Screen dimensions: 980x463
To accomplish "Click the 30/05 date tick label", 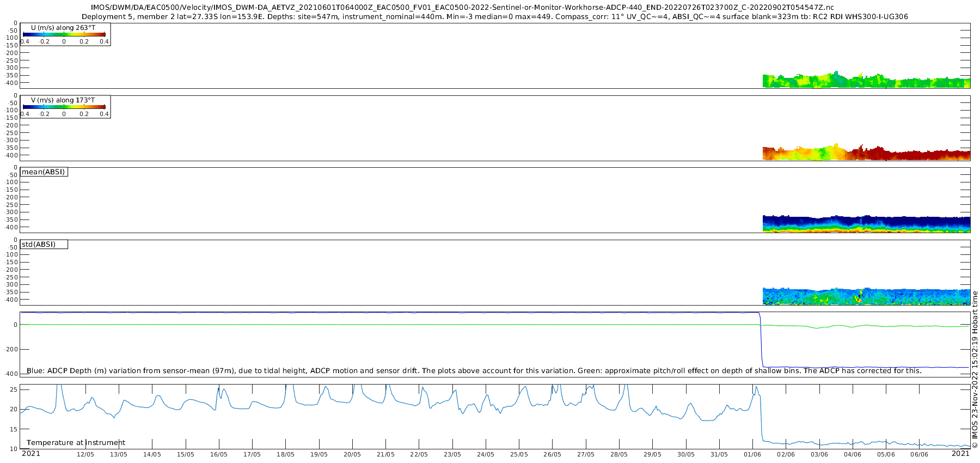I will 686,454.
